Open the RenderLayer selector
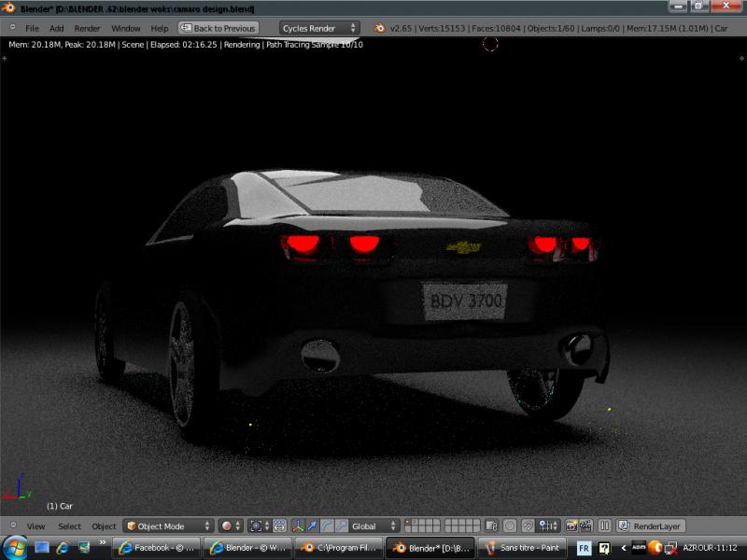747x560 pixels. pos(651,525)
